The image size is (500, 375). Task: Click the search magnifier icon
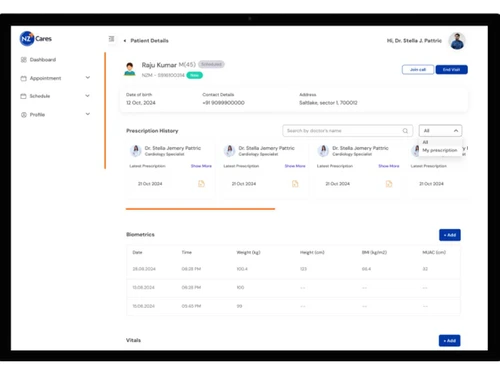(405, 131)
